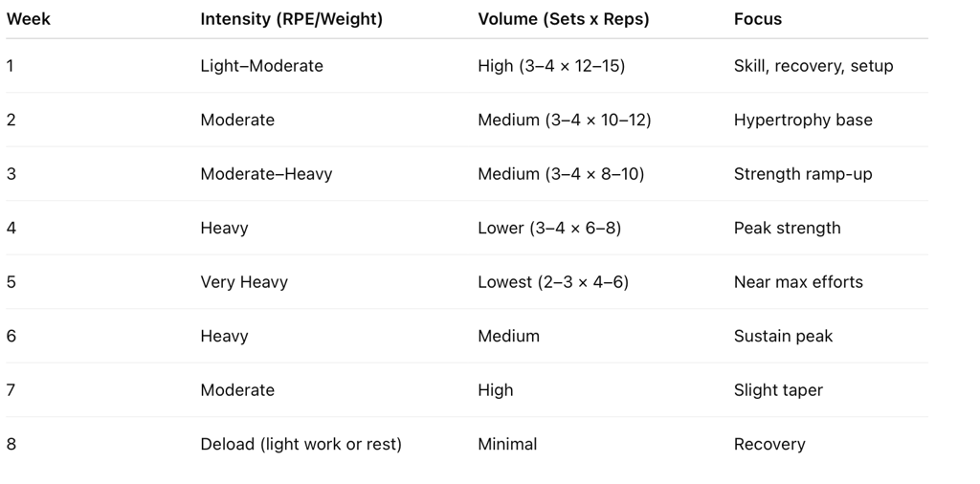Select the Lowest (2–3 × 4–6) cell
Viewport: 980px width, 484px height.
[x=553, y=282]
